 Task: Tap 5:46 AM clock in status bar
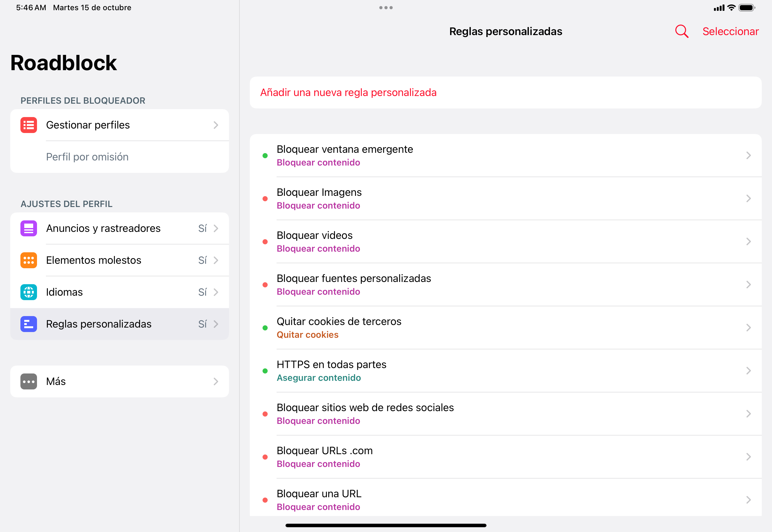(x=31, y=8)
